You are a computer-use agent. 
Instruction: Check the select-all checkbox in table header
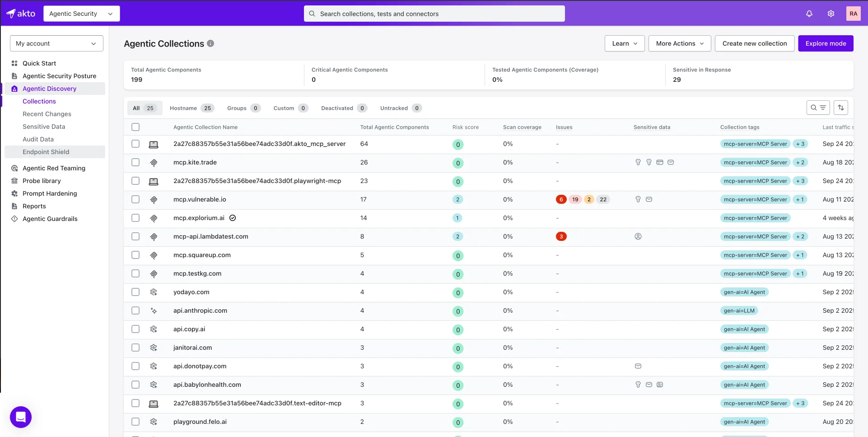(135, 127)
